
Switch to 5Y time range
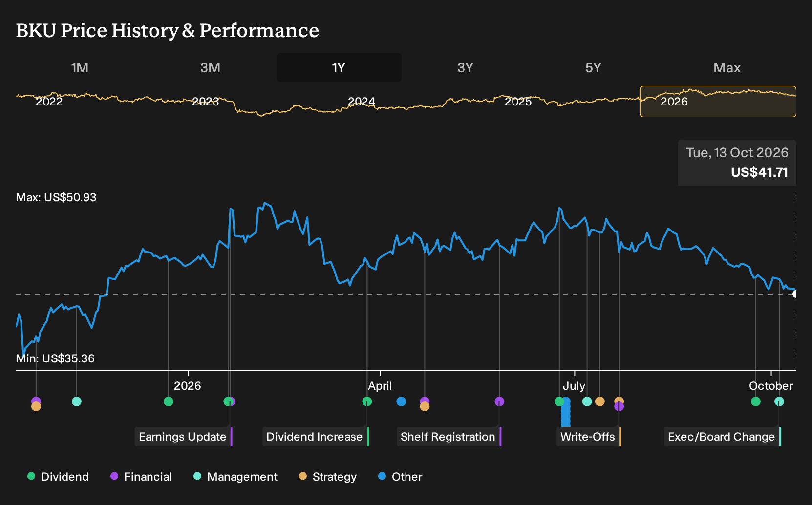(x=593, y=67)
